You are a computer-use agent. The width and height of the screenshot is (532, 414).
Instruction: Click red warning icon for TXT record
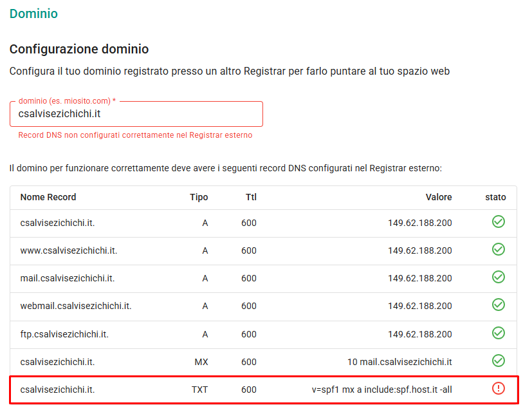click(498, 388)
